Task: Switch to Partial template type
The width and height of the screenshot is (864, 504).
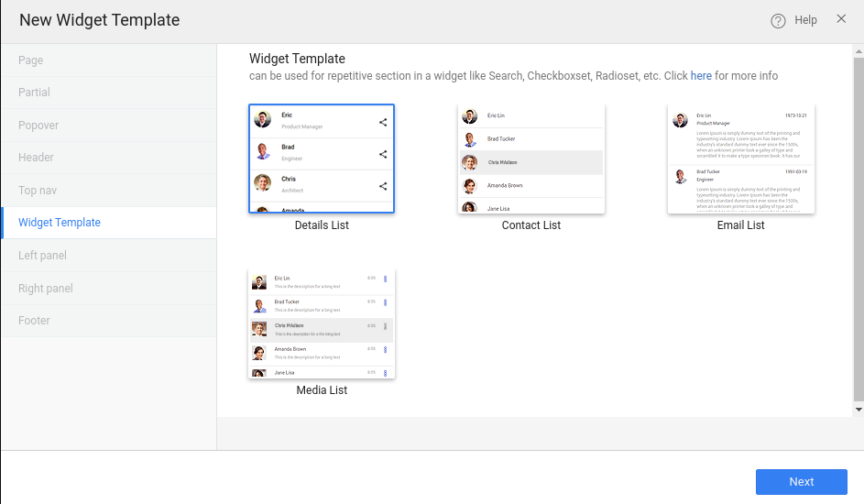Action: [x=35, y=93]
